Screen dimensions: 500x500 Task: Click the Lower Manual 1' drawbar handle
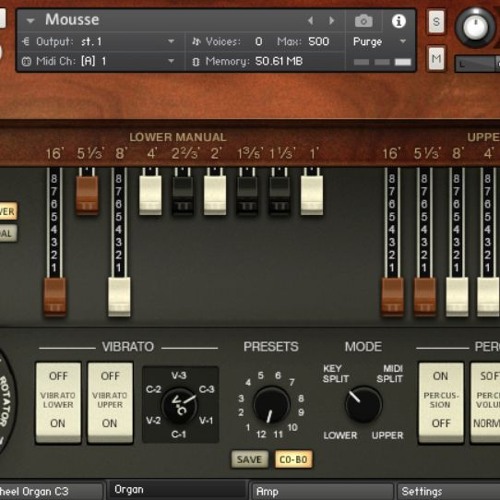click(x=312, y=195)
